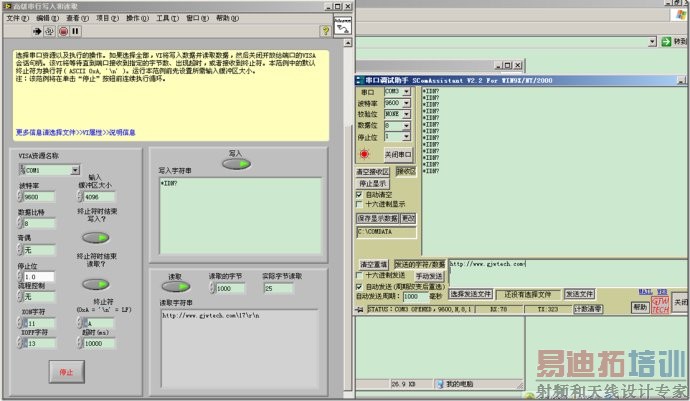Click the Pause icon in the toolbar
Image resolution: width=690 pixels, height=401 pixels.
point(76,31)
